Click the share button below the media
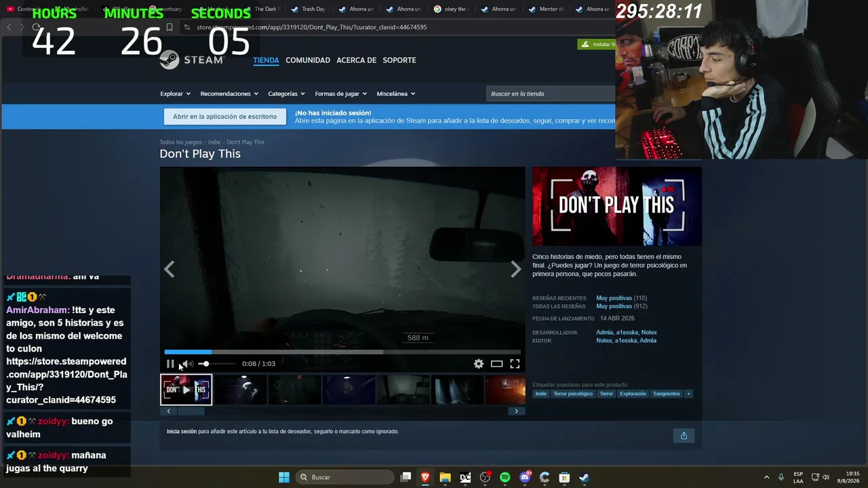The image size is (868, 488). click(x=684, y=436)
